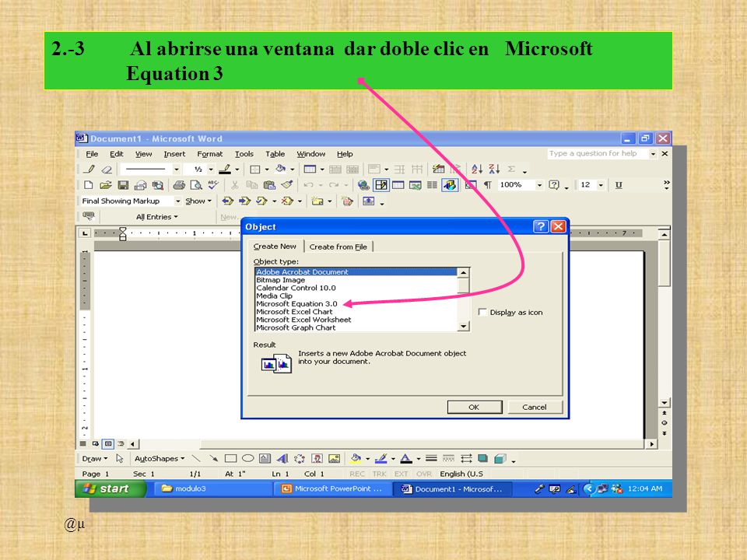Click the Type a question for help box
The width and height of the screenshot is (747, 560).
tap(597, 153)
